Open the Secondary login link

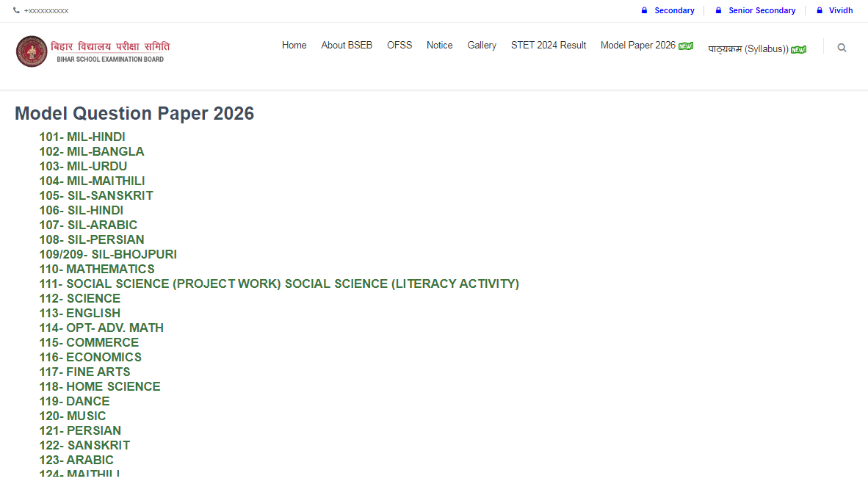[673, 10]
